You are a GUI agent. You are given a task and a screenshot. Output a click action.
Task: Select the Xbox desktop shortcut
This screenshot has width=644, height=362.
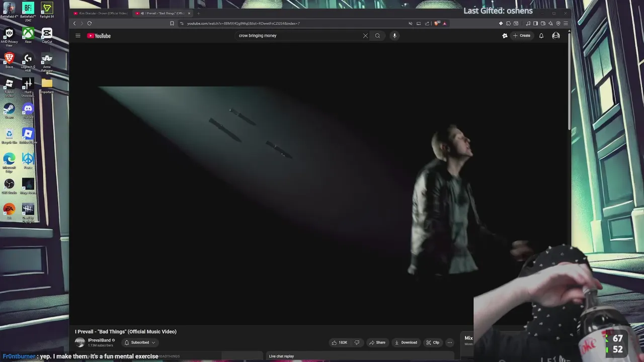[x=28, y=36]
